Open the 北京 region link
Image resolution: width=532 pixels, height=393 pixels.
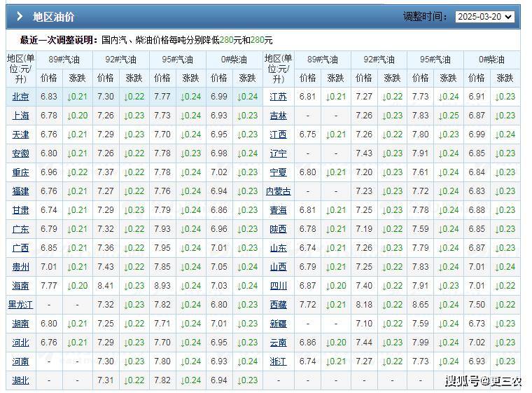pyautogui.click(x=21, y=97)
